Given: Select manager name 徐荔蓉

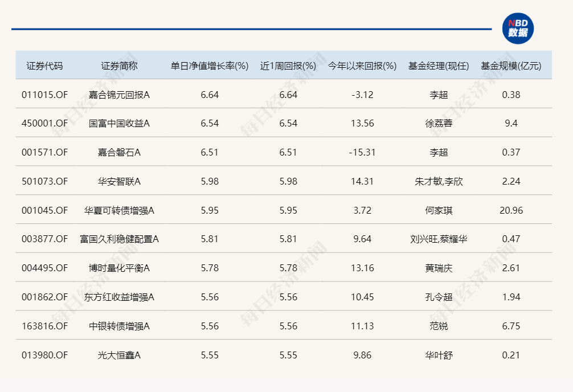Looking at the screenshot, I should pyautogui.click(x=439, y=123).
